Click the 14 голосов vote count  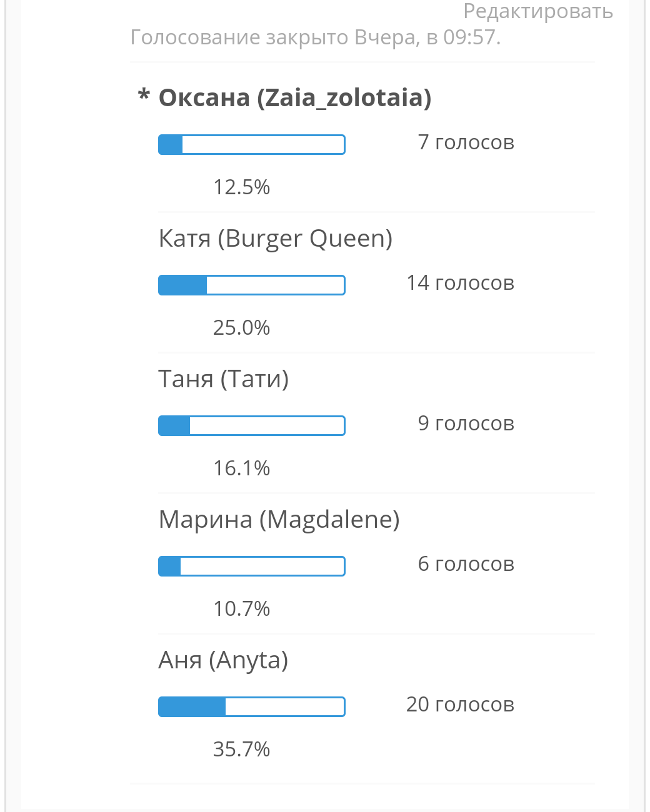461,283
